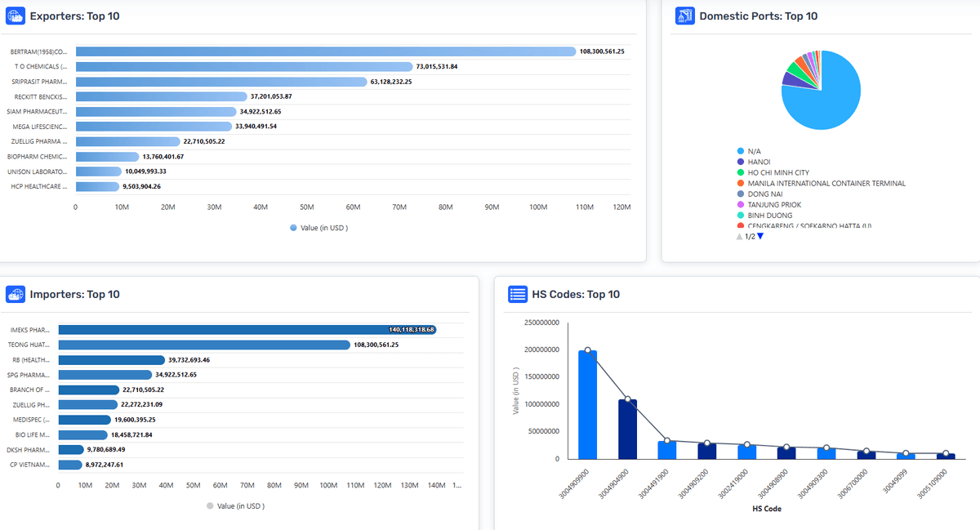The height and width of the screenshot is (530, 980).
Task: Click MANILA INTERNATIONAL CONTAINER TERMINAL legend entry
Action: [826, 183]
